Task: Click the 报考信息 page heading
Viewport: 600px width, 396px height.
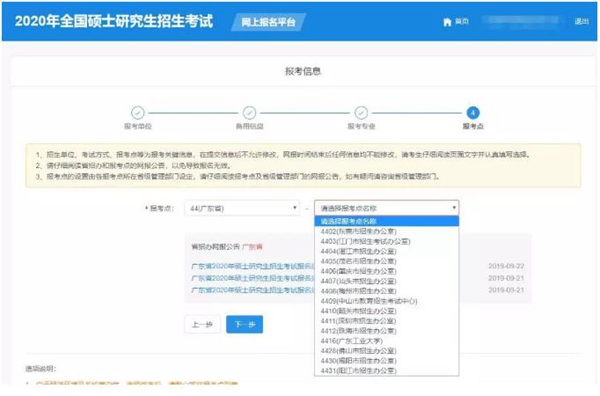Action: click(303, 71)
